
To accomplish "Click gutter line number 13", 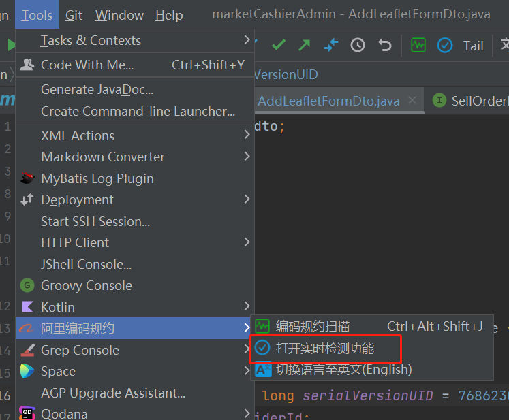I will [5, 329].
